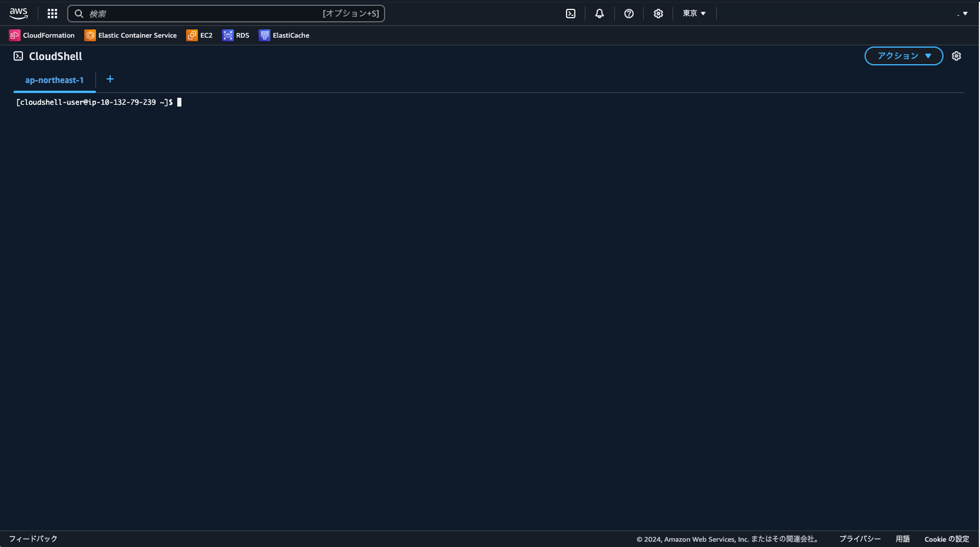
Task: Expand the 東京 region dropdown
Action: point(694,14)
